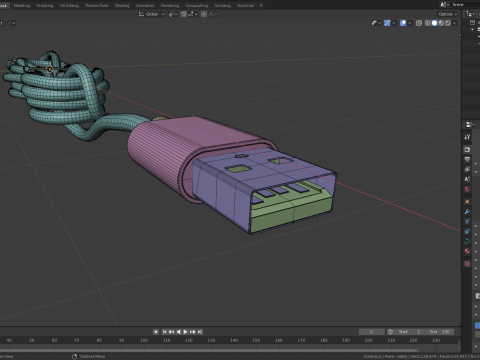Open the Material properties tab
480x360 pixels.
[467, 251]
